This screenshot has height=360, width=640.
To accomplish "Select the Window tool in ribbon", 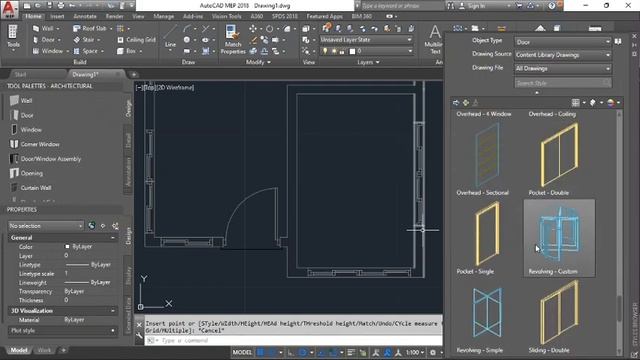I will 48,51.
